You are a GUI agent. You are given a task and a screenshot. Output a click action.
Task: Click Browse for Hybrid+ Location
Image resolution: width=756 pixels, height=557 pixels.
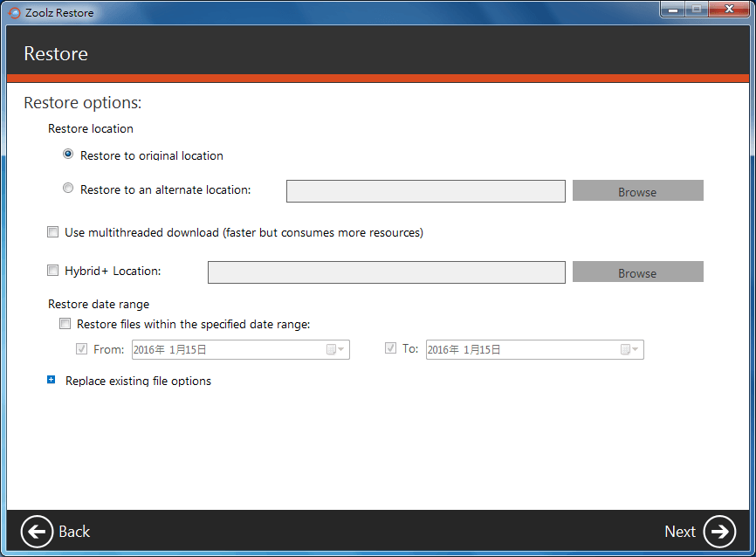637,272
